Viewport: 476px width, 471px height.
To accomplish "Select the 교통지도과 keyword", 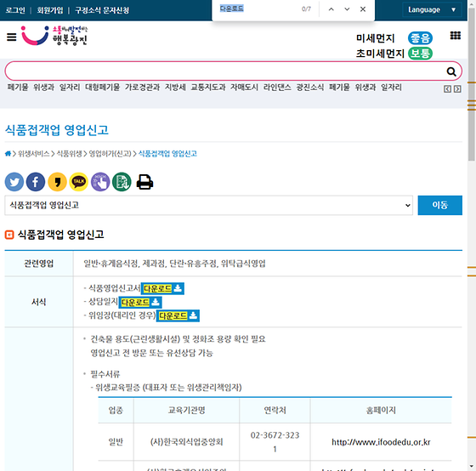I will coord(208,88).
